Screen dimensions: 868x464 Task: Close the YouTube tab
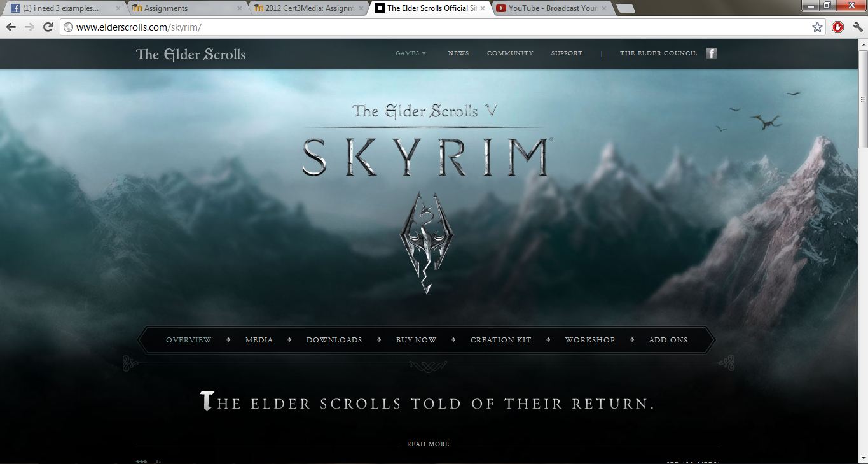coord(604,8)
